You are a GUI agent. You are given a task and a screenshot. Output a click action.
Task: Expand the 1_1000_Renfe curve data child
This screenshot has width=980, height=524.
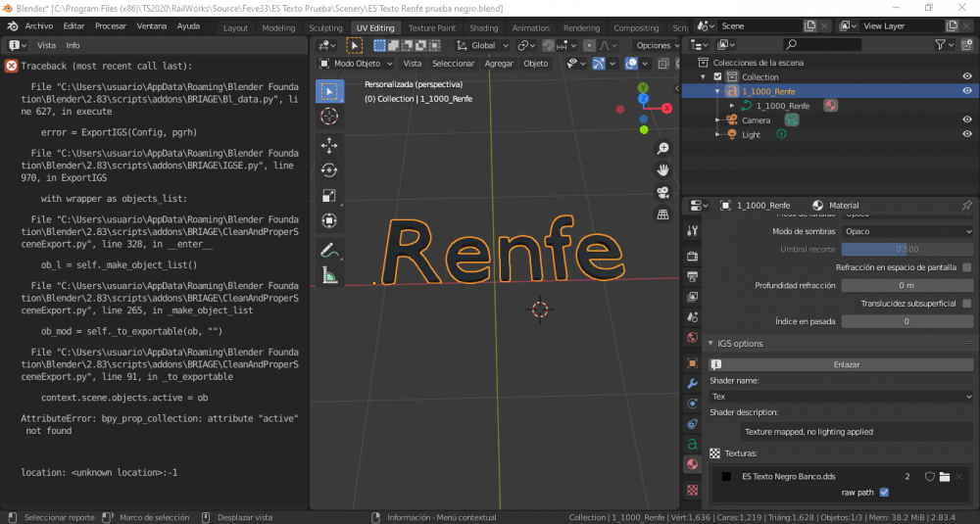point(732,106)
